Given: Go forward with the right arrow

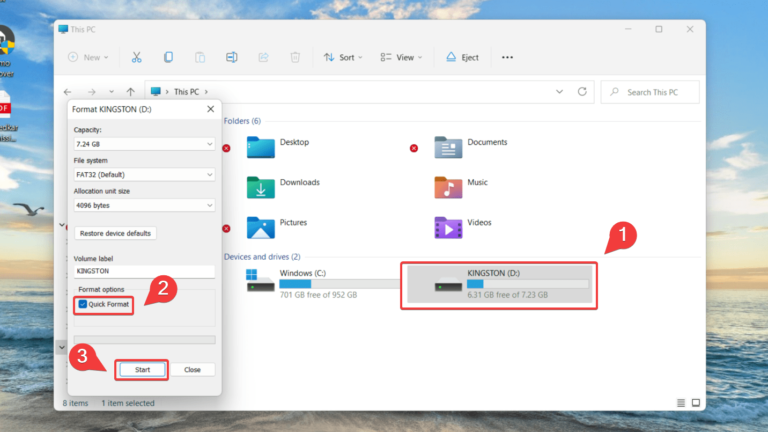Looking at the screenshot, I should (x=92, y=92).
